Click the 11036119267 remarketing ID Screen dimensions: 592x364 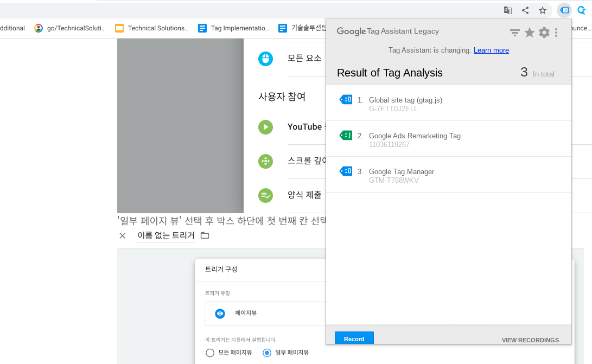389,145
